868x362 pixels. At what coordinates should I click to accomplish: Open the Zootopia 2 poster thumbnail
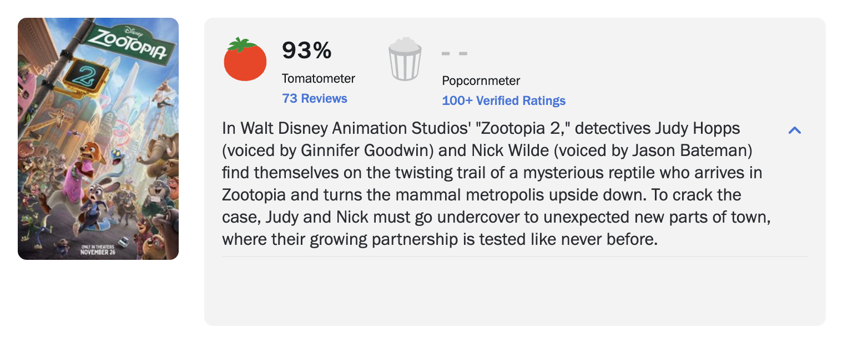coord(98,139)
